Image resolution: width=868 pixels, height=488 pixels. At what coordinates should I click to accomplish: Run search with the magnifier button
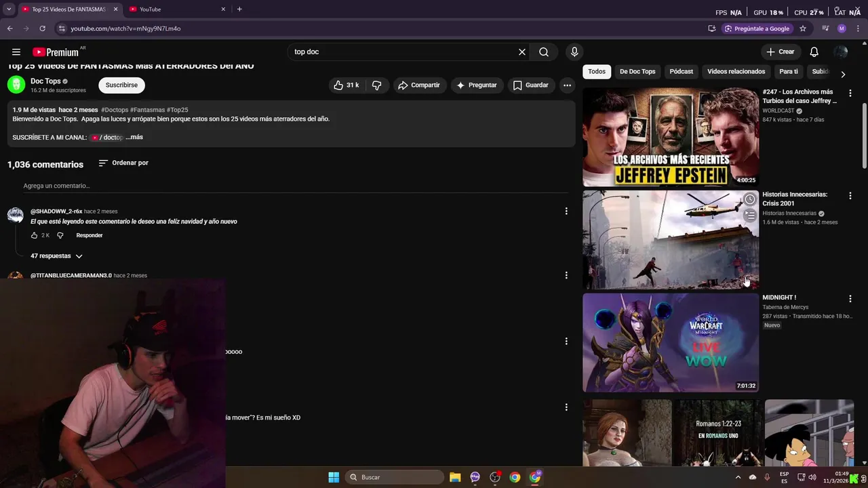(544, 52)
